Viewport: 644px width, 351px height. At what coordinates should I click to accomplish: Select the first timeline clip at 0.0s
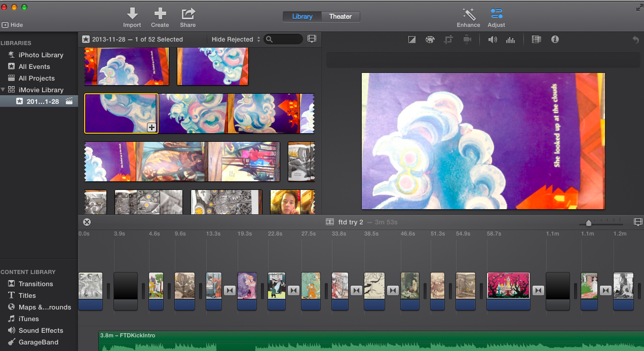90,291
